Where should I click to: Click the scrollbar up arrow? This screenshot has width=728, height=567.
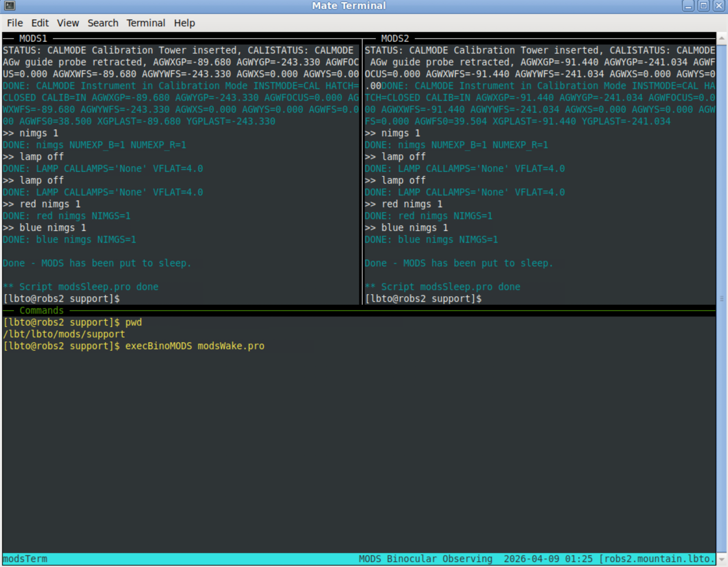click(x=722, y=38)
